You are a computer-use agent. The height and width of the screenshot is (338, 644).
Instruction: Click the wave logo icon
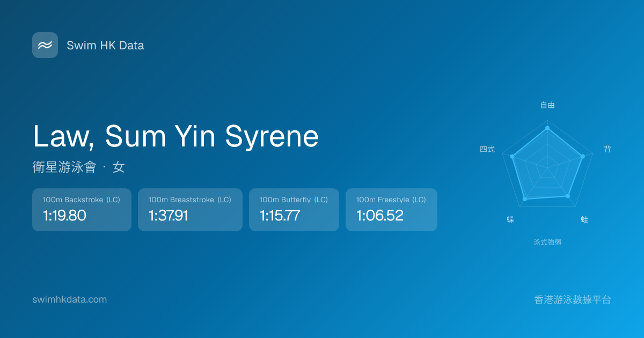45,45
